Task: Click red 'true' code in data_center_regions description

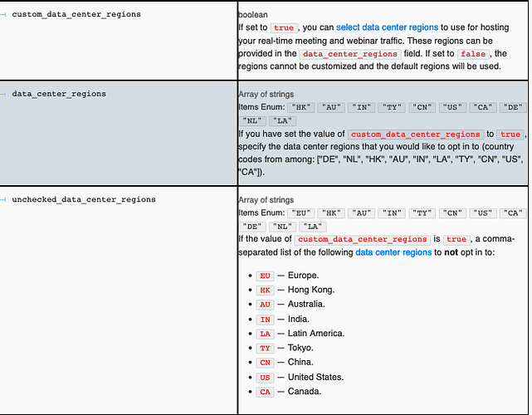Action: tap(510, 134)
